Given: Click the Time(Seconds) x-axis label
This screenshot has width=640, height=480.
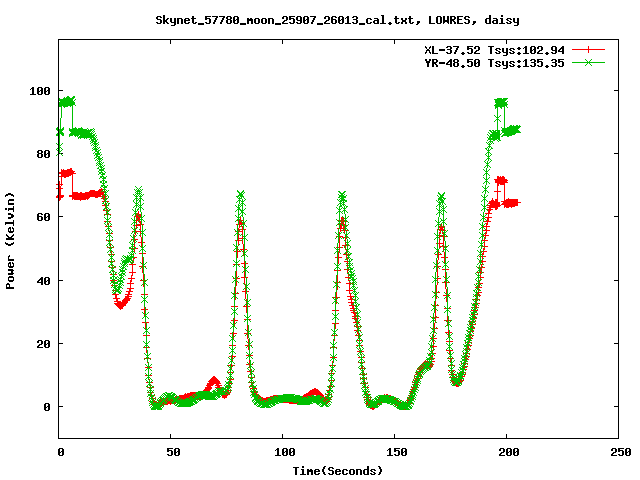Looking at the screenshot, I should pos(338,471).
